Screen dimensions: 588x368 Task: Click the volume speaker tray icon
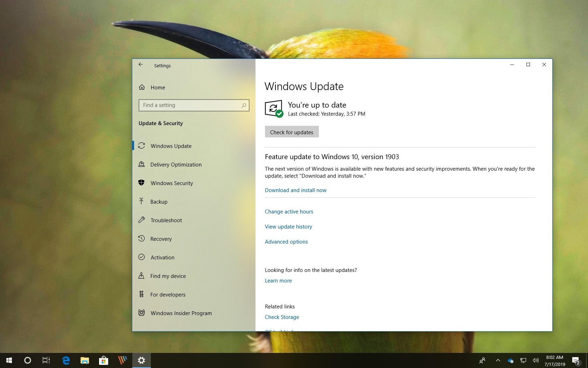click(x=535, y=360)
